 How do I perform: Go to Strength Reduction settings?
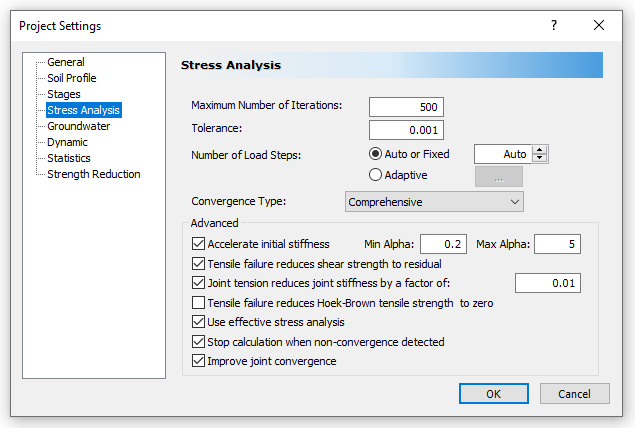pyautogui.click(x=93, y=174)
